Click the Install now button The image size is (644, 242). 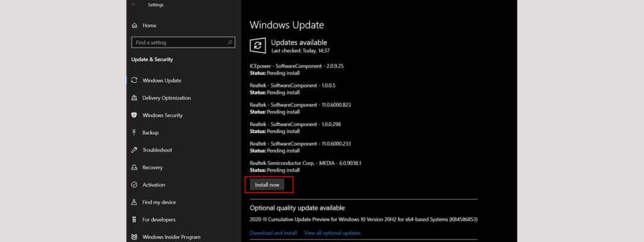click(267, 185)
